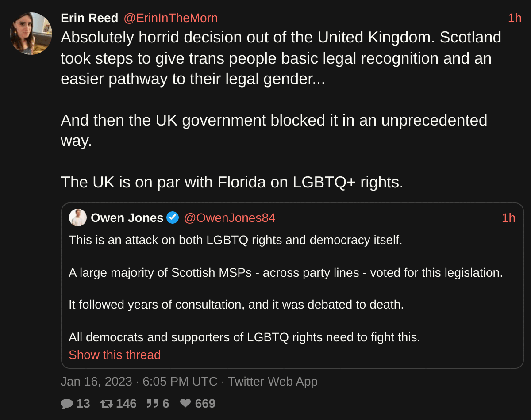531x420 pixels.
Task: Open Owen Jones's small avatar
Action: 78,218
